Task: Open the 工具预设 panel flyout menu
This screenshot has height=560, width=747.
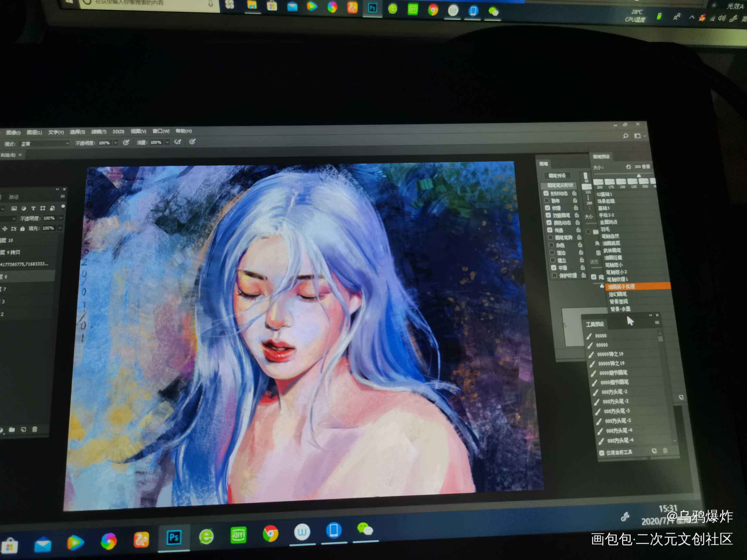Action: pyautogui.click(x=657, y=323)
